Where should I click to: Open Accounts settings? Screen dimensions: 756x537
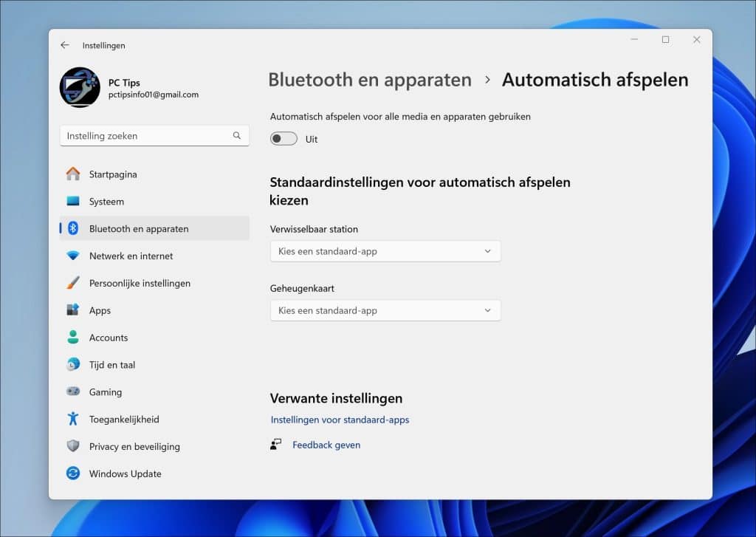coord(154,338)
